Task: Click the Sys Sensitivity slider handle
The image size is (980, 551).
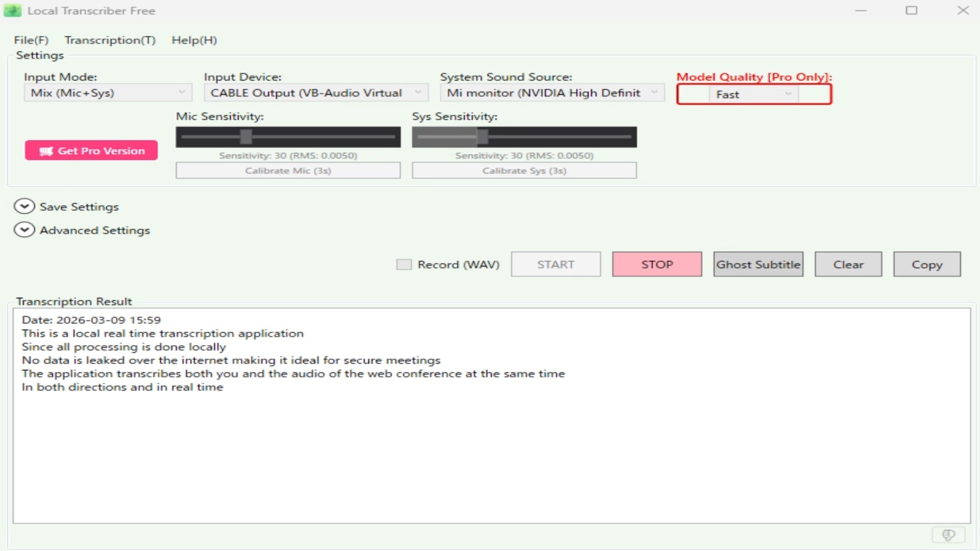Action: pos(482,137)
